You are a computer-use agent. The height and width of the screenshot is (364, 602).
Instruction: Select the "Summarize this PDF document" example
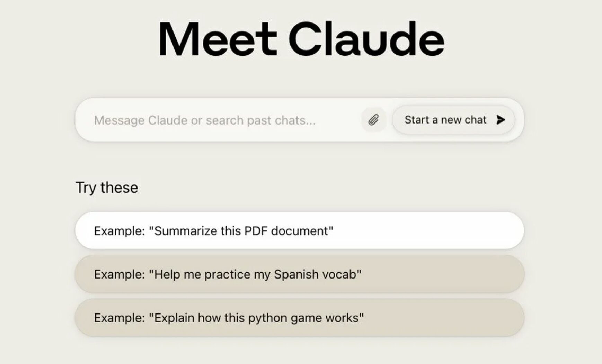pyautogui.click(x=299, y=231)
